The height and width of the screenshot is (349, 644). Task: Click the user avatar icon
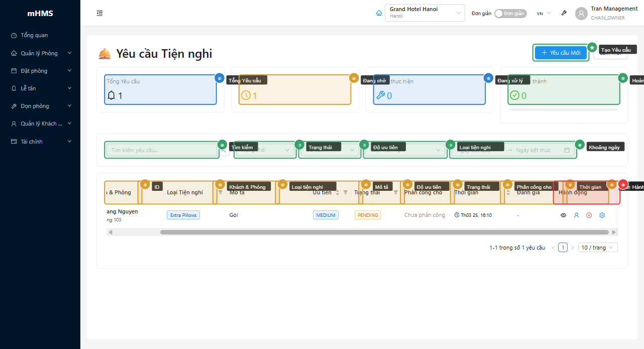pyautogui.click(x=581, y=14)
